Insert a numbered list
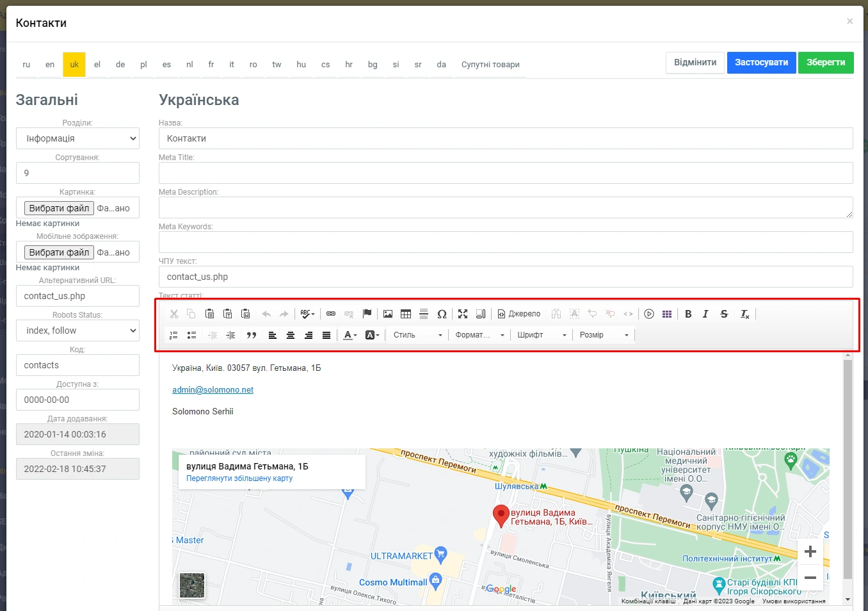868x611 pixels. coord(173,335)
